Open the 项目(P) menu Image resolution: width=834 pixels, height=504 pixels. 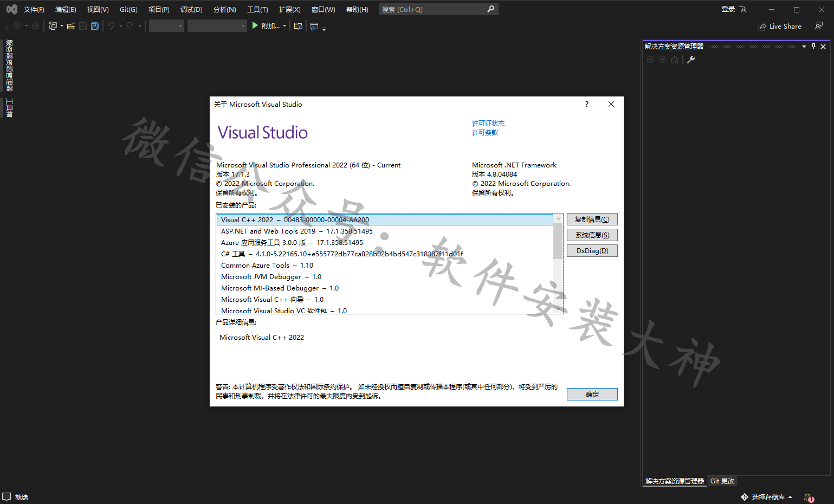[159, 10]
